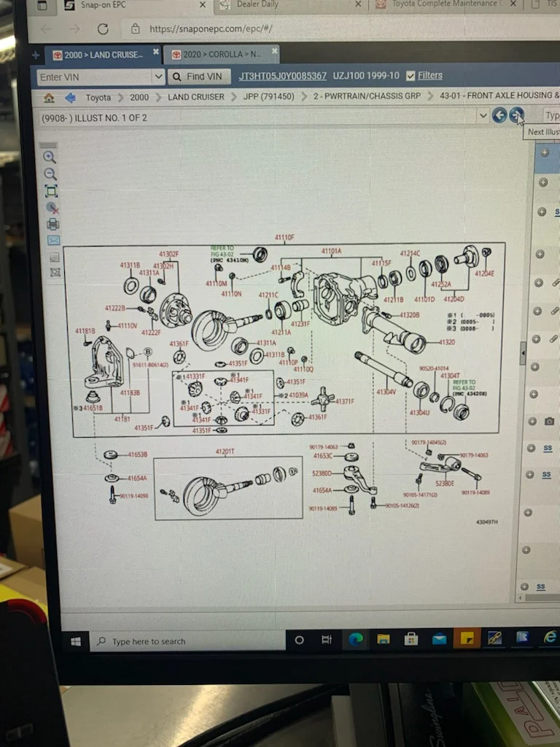Select callout 41252A in diagram
This screenshot has height=747, width=560.
[x=441, y=285]
